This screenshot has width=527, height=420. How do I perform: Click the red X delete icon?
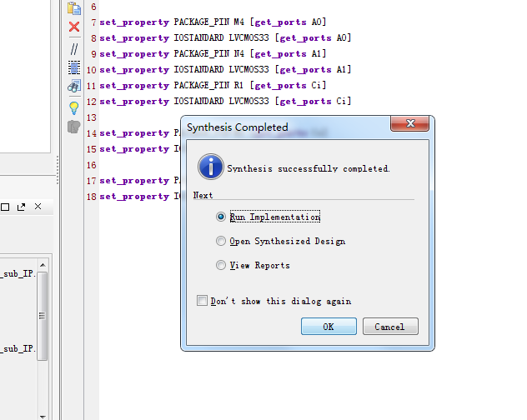pos(73,27)
